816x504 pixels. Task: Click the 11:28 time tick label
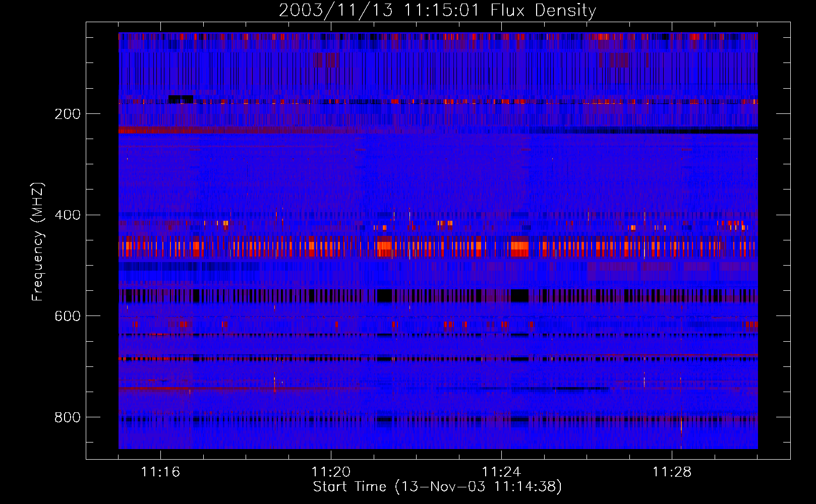tap(672, 472)
